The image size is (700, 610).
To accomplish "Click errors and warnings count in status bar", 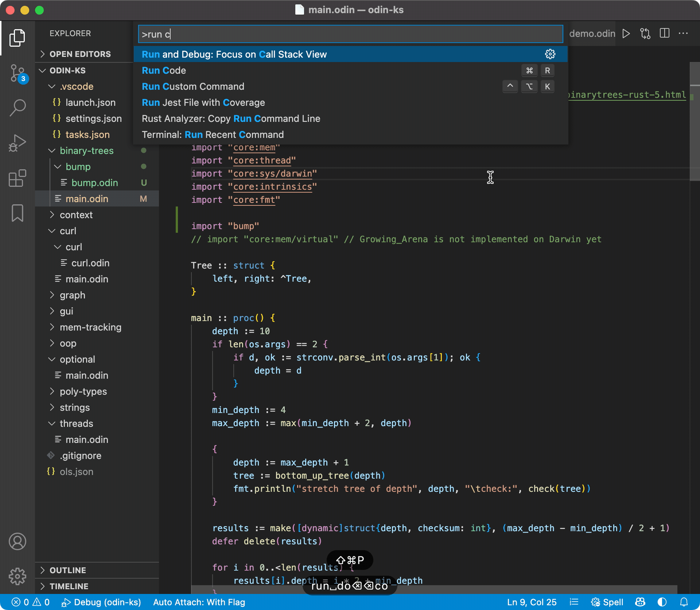I will click(31, 602).
